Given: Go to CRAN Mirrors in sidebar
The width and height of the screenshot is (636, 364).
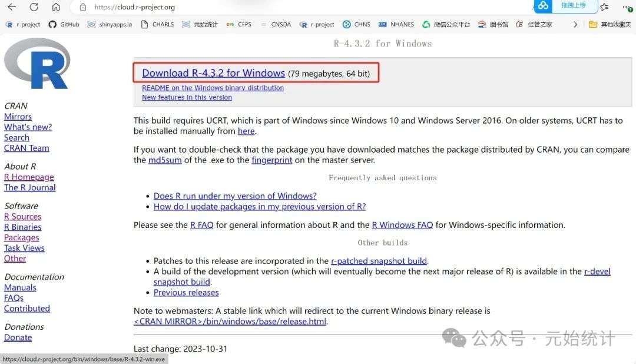Looking at the screenshot, I should click(x=18, y=117).
